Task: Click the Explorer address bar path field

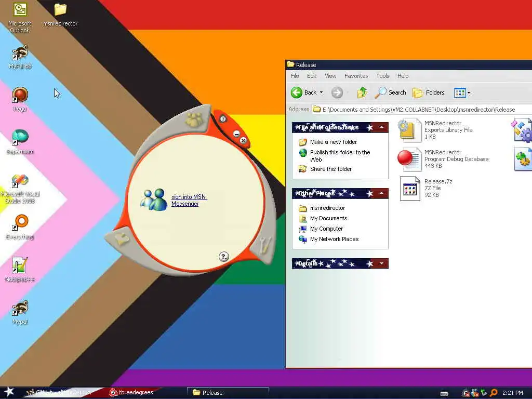Action: pyautogui.click(x=422, y=109)
